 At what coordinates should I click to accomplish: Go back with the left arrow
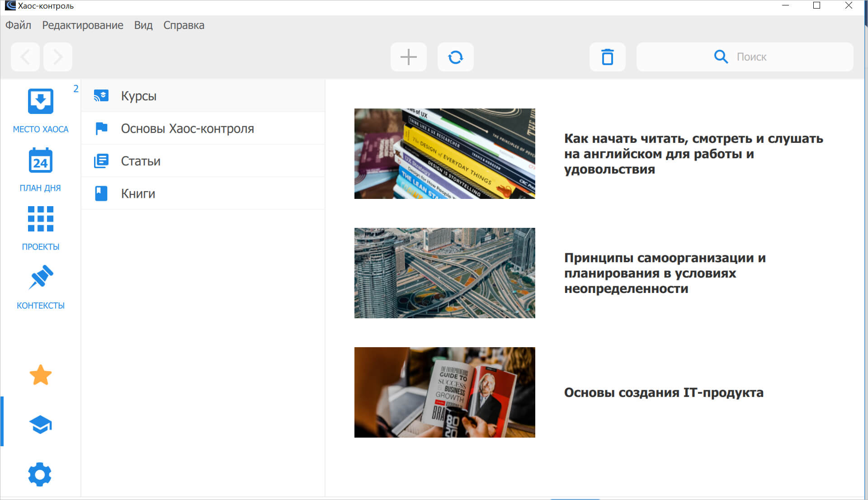point(25,57)
